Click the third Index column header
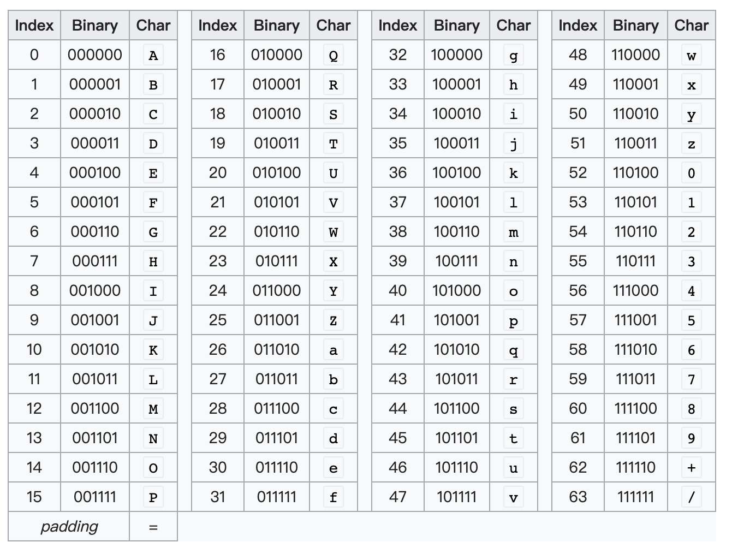Screen dimensions: 738x560 pyautogui.click(x=397, y=25)
